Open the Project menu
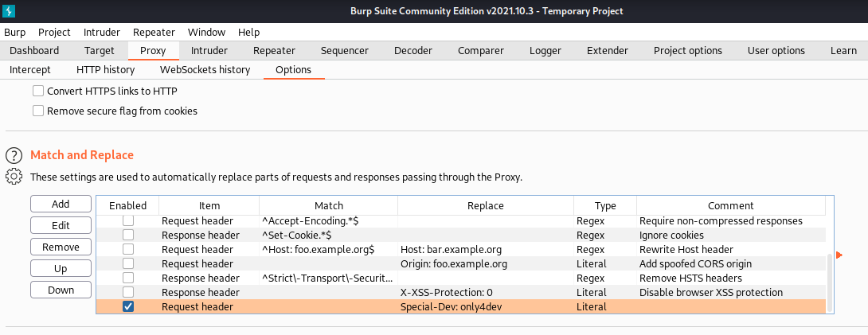The width and height of the screenshot is (868, 335). [x=54, y=33]
